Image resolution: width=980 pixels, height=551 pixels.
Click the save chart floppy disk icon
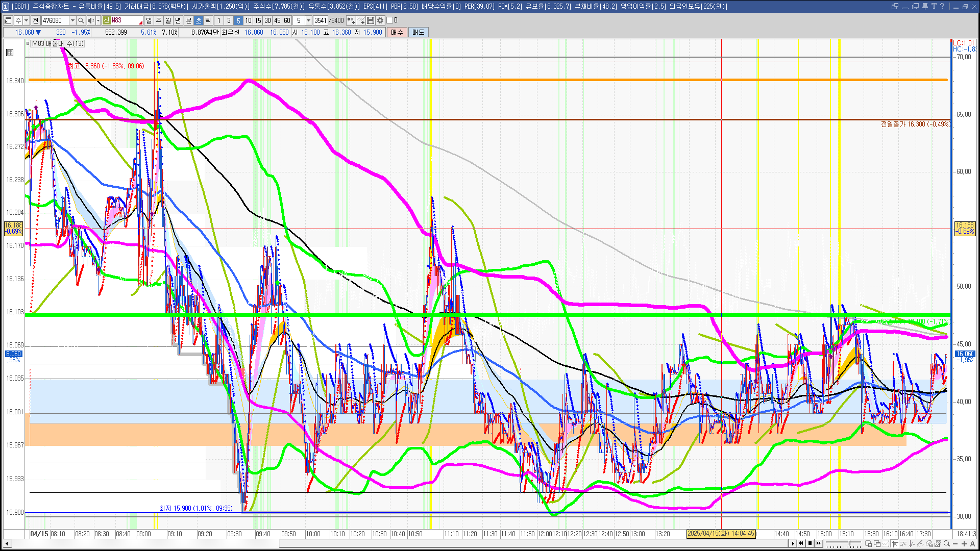371,20
